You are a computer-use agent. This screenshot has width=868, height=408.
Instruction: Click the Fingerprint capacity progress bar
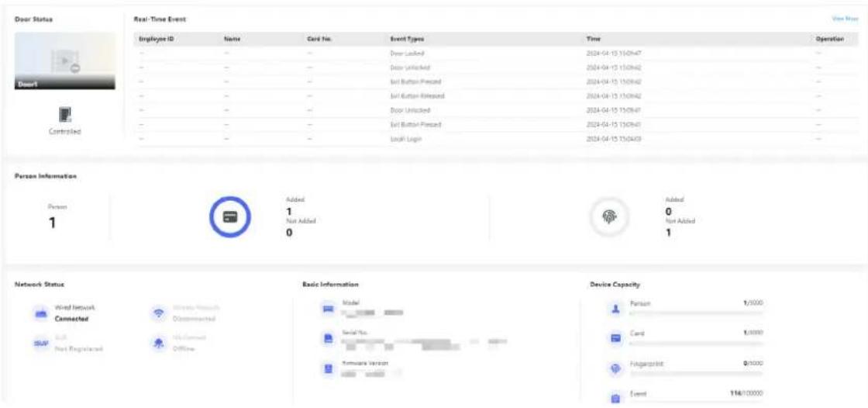pos(697,373)
